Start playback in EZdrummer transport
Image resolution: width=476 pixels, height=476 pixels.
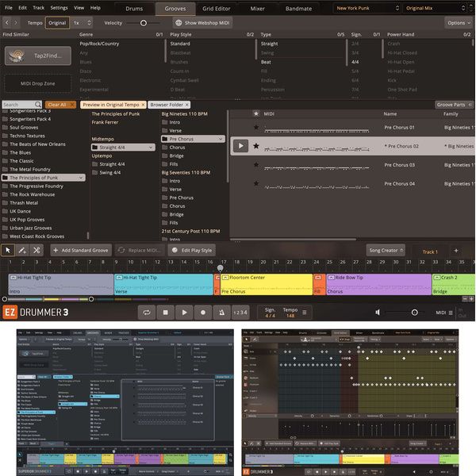[184, 313]
